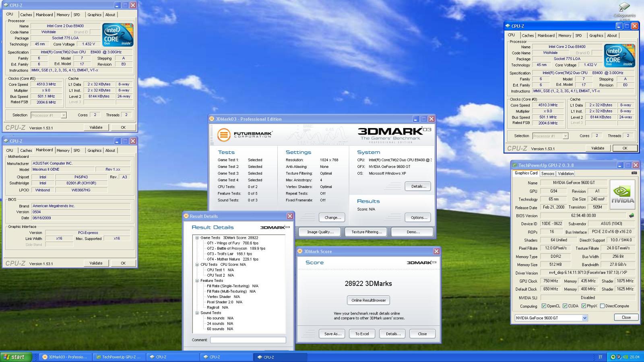Select the Ragtroll N/A row
This screenshot has height=362, width=644.
[217, 308]
